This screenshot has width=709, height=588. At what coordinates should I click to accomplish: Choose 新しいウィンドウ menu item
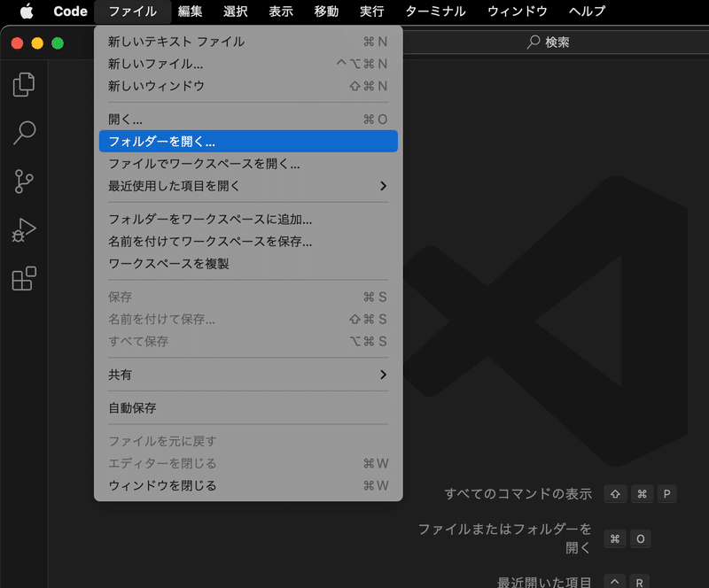pyautogui.click(x=248, y=86)
